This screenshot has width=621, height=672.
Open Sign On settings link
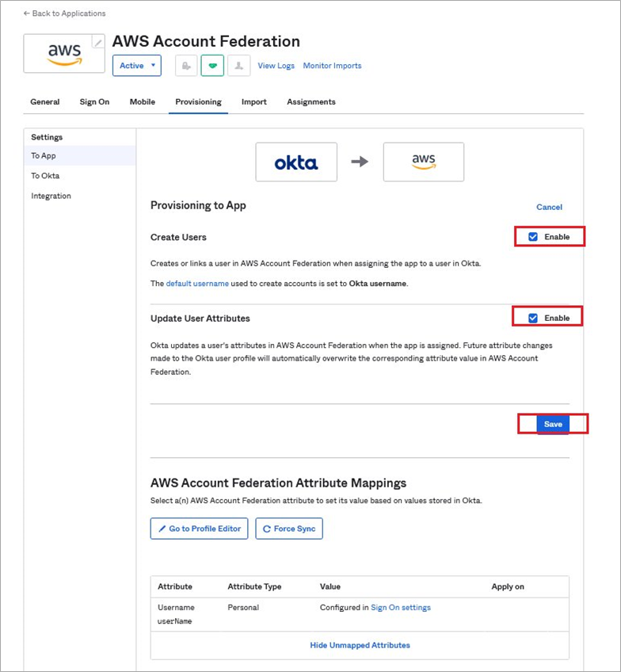coord(401,607)
